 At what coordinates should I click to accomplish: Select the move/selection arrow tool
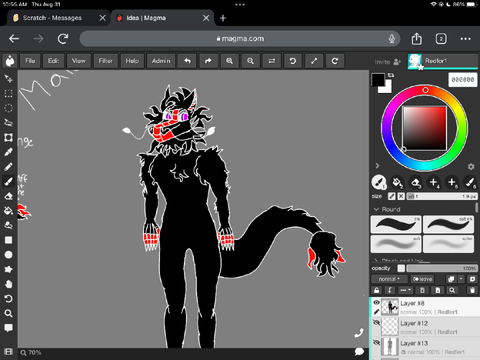[8, 79]
